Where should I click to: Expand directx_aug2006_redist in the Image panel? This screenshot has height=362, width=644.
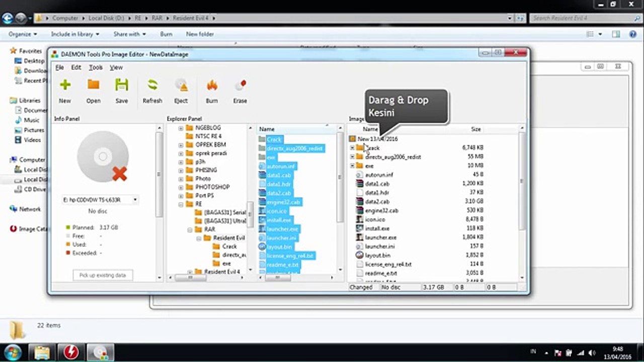point(352,157)
